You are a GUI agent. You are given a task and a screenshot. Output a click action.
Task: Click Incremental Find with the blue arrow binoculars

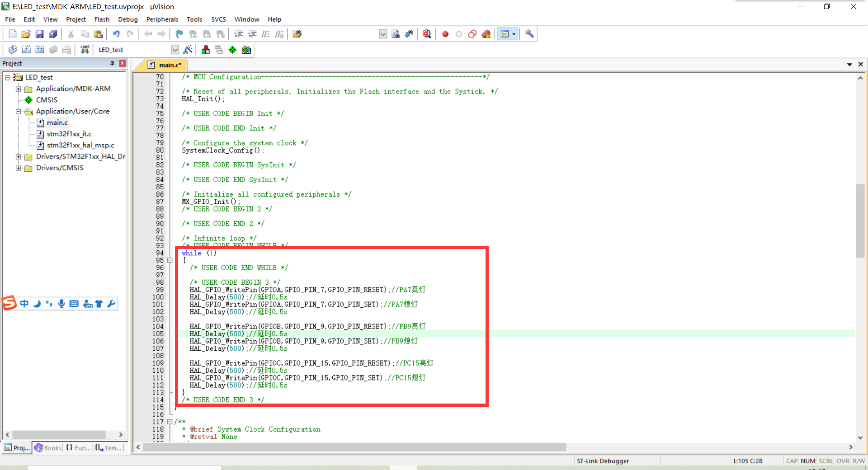(409, 34)
